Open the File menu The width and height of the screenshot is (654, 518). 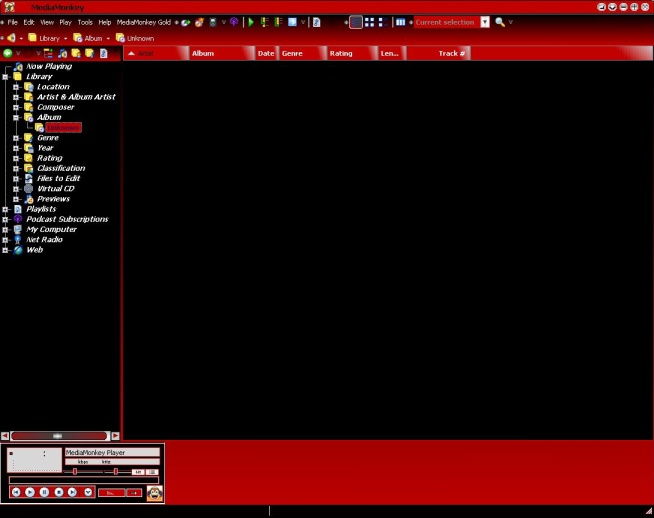point(13,23)
